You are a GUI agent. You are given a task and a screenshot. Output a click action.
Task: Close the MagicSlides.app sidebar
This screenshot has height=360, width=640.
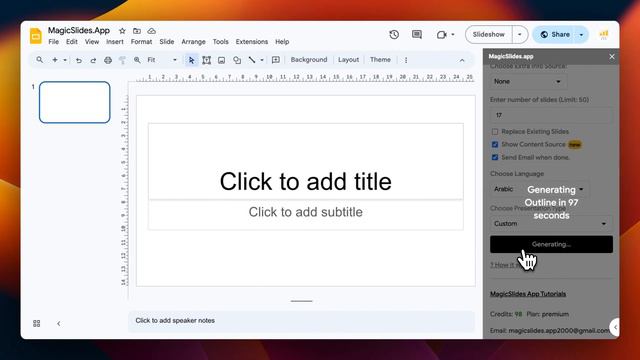point(611,57)
